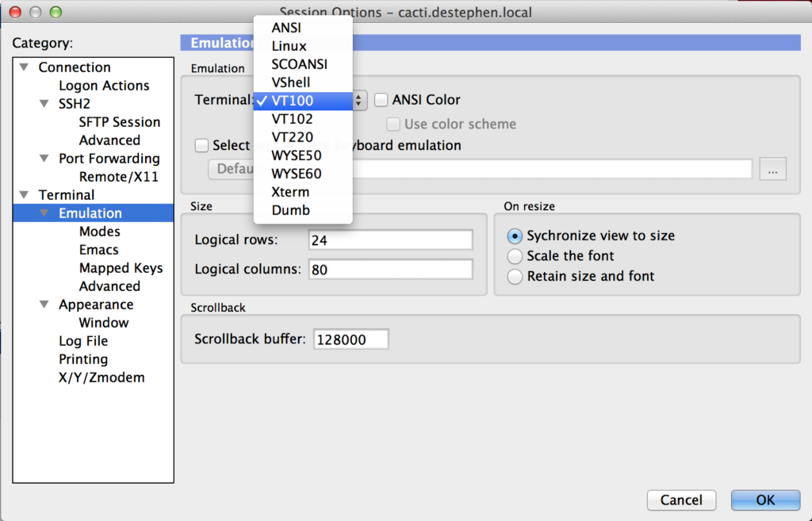Pick WYSE50 terminal type
The image size is (812, 521).
[303, 155]
